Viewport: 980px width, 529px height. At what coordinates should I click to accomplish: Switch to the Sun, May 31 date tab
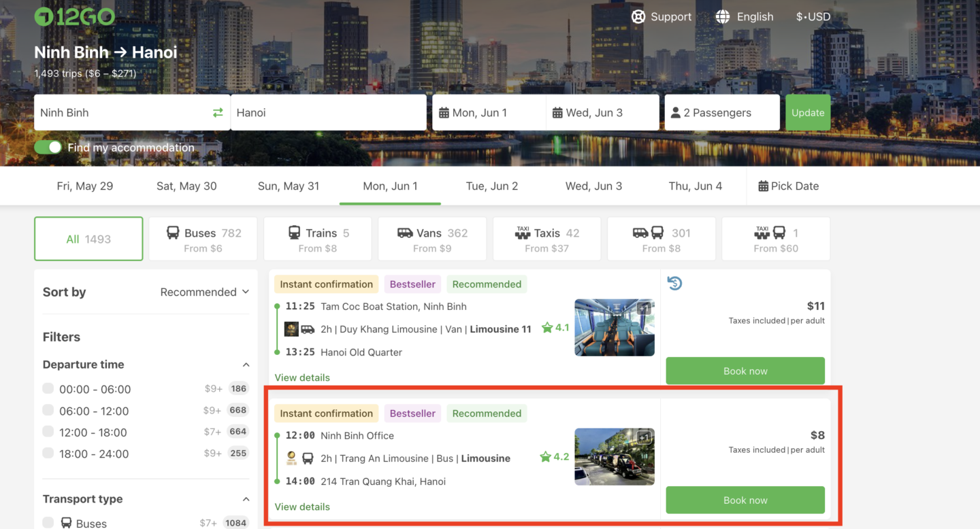(289, 186)
